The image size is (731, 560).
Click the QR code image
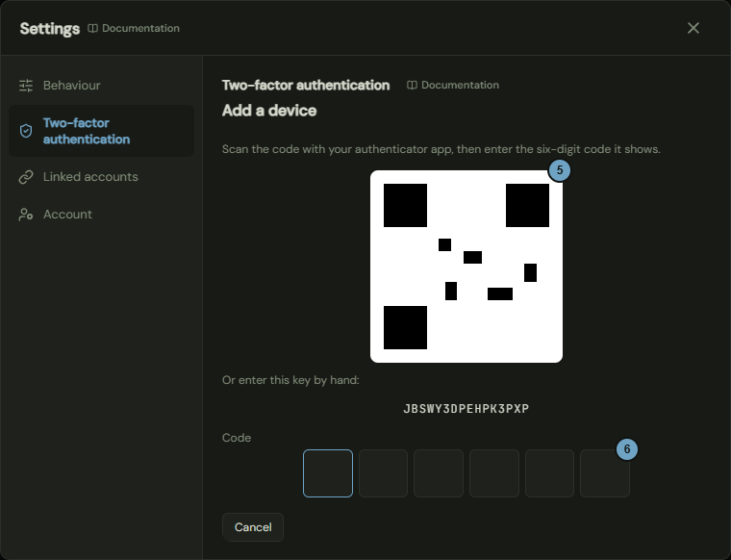tap(466, 267)
